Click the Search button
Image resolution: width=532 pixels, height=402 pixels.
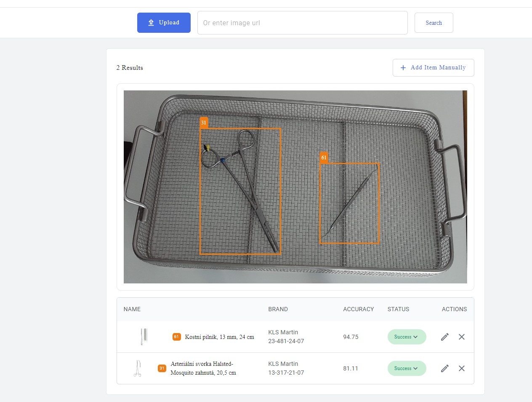pos(434,23)
